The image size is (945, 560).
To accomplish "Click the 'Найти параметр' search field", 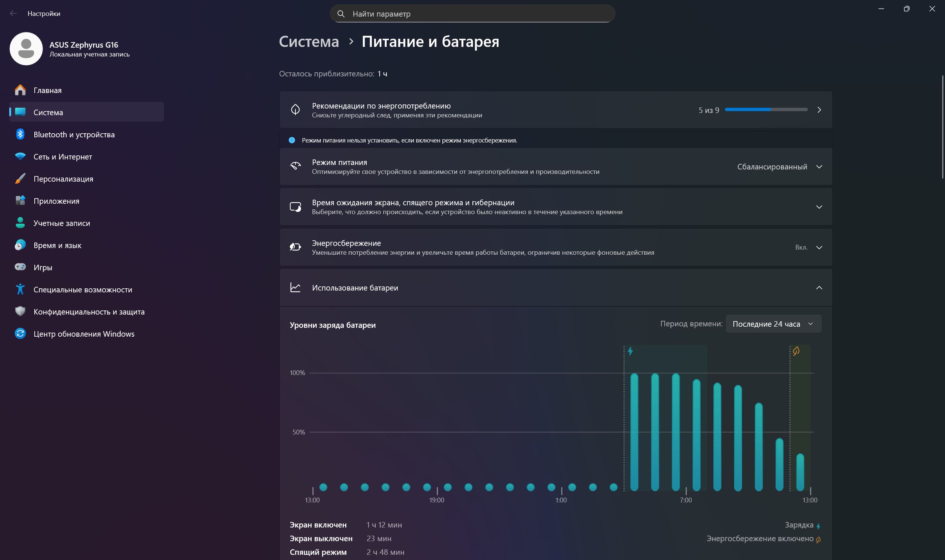I will pos(473,14).
